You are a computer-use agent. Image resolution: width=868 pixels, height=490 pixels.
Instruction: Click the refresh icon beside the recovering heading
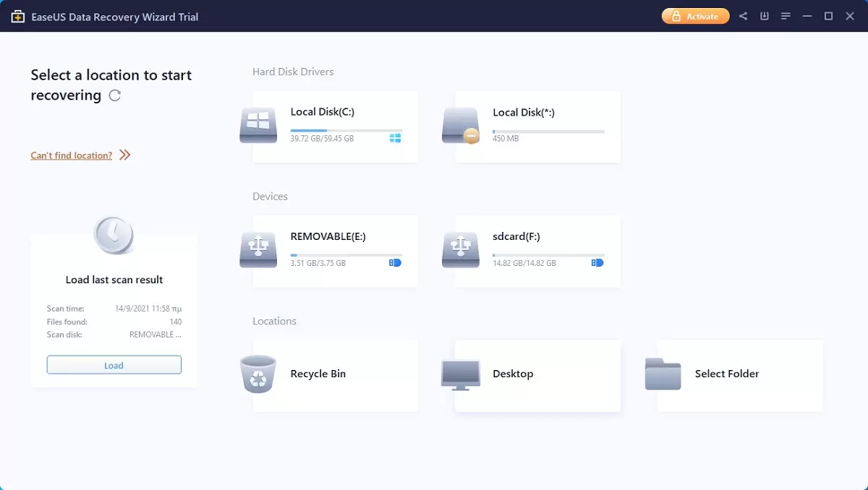pos(114,95)
